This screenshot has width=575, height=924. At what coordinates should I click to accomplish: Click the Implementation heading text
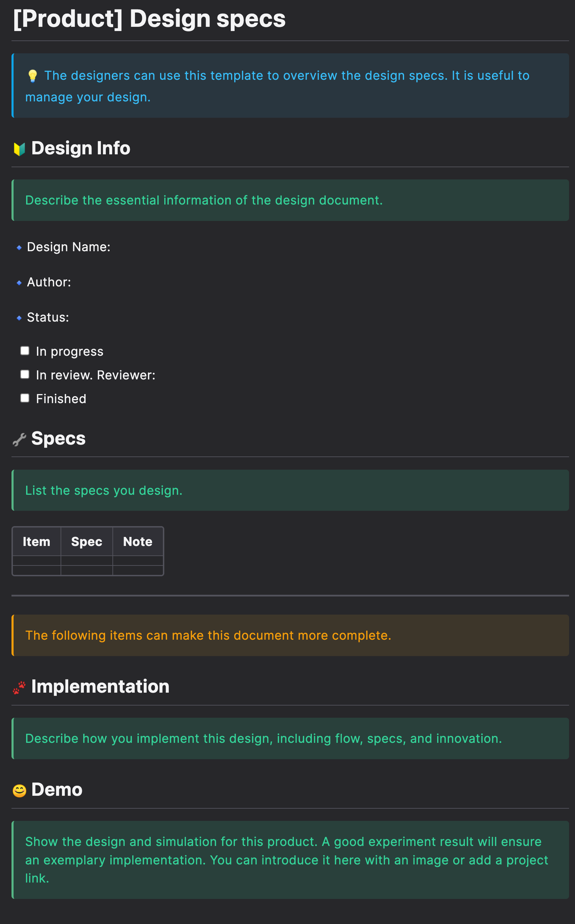point(100,686)
